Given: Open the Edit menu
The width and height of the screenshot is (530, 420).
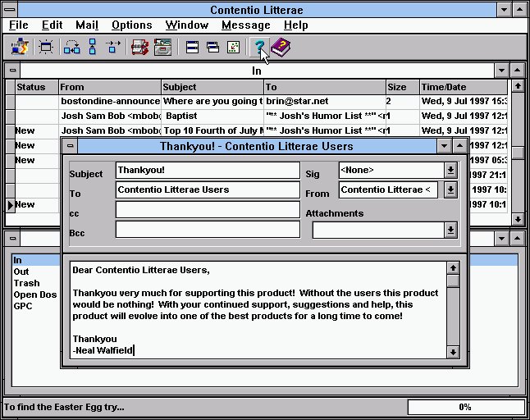Looking at the screenshot, I should (x=52, y=25).
